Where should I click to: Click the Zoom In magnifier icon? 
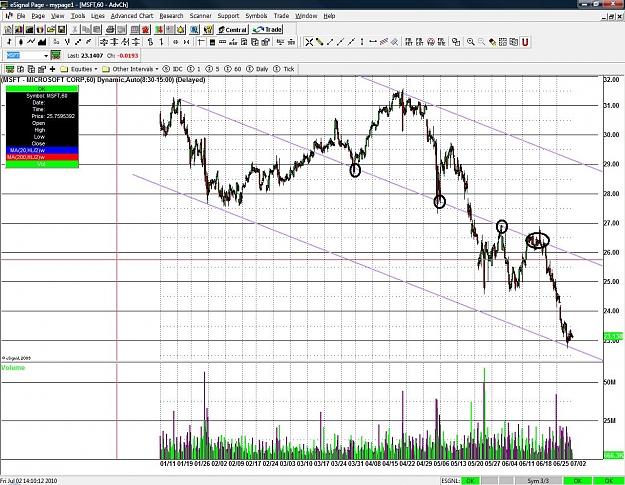coord(471,42)
